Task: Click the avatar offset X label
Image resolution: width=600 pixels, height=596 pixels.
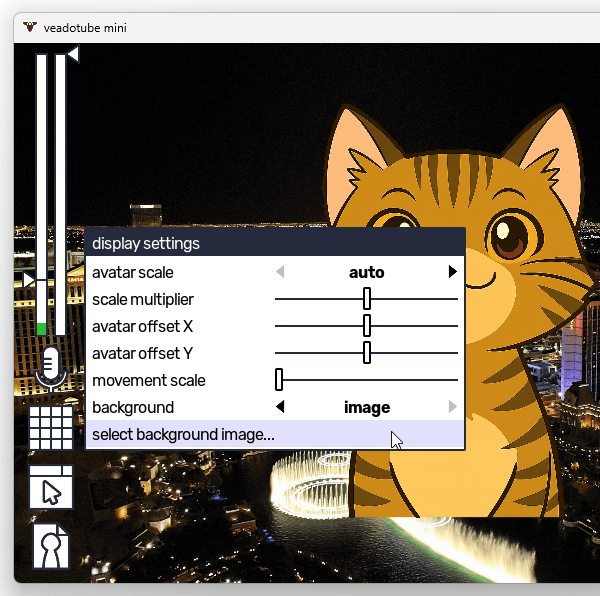Action: (x=142, y=326)
